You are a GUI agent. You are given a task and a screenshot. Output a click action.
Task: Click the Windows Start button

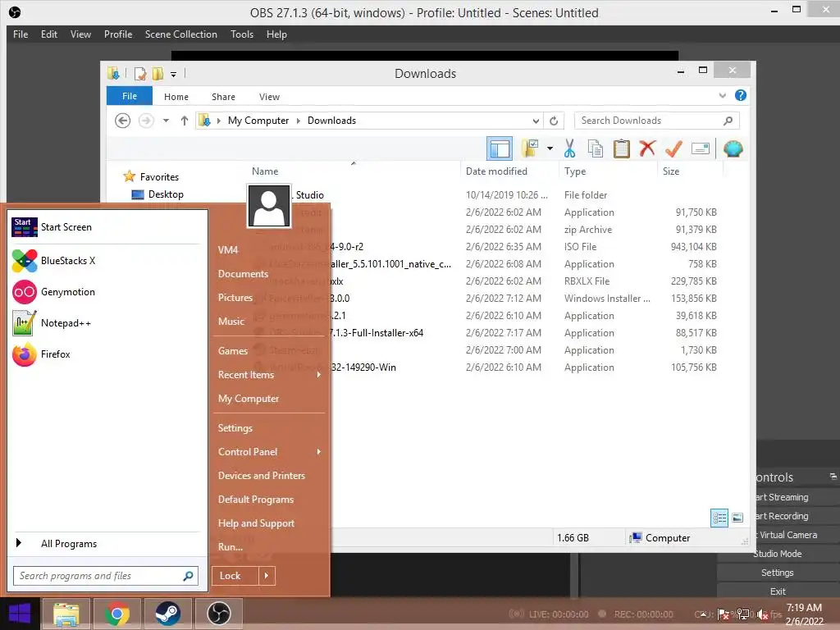[x=20, y=614]
